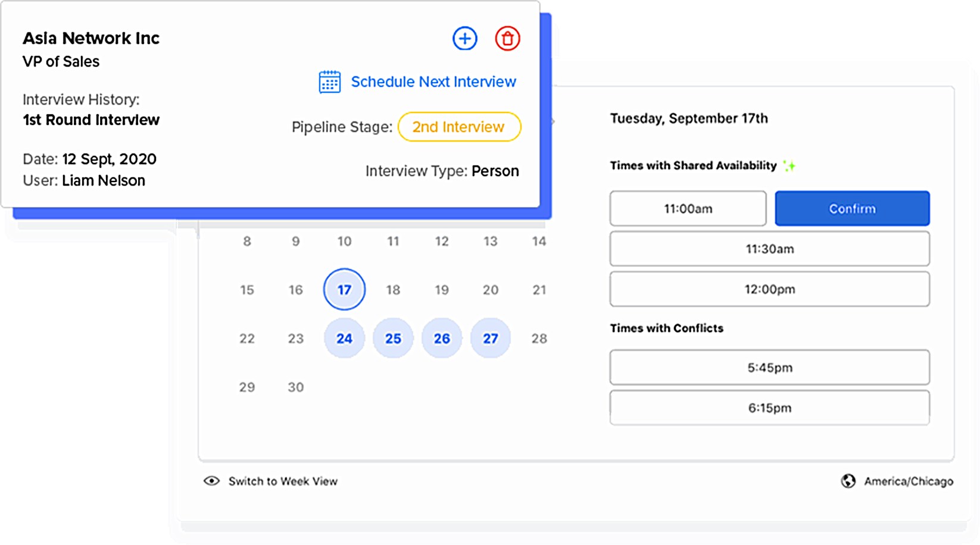This screenshot has width=980, height=545.
Task: Click the eye icon for Week View
Action: click(211, 481)
